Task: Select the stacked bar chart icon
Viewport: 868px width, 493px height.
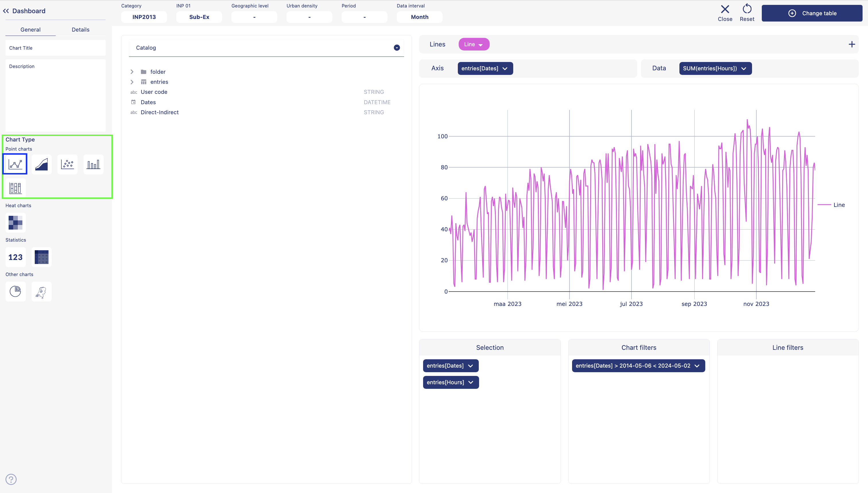Action: 15,188
